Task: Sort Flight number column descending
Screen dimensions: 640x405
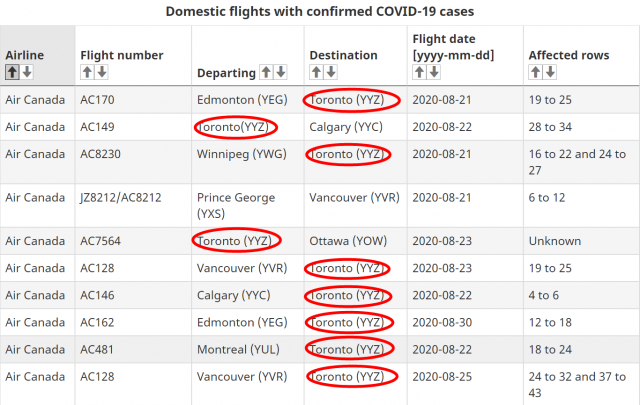Action: pyautogui.click(x=102, y=72)
